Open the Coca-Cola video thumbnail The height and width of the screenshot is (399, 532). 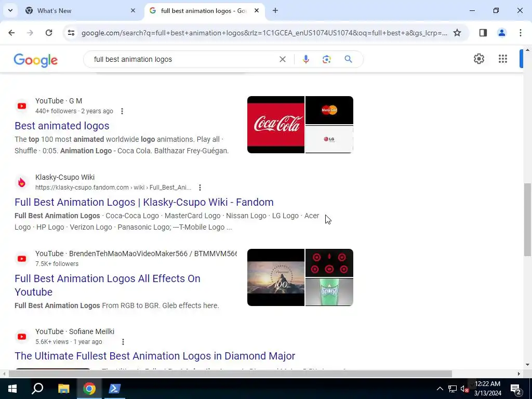click(x=275, y=125)
